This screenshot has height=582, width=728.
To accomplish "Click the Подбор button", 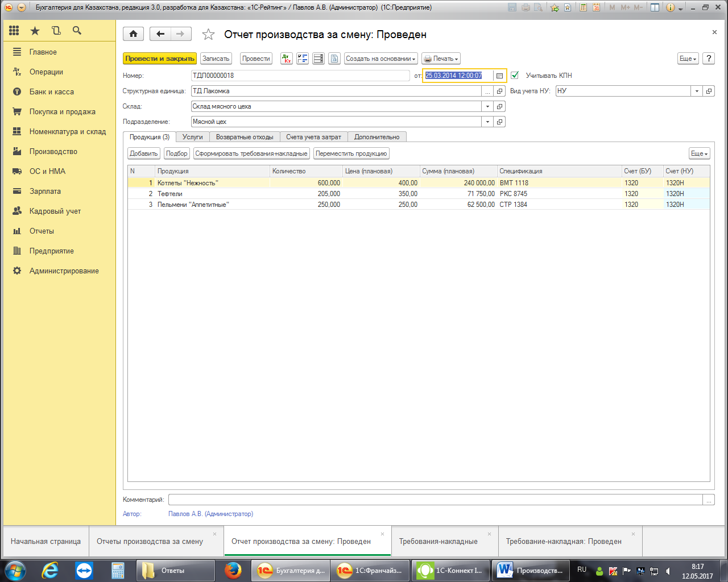I will click(x=177, y=153).
